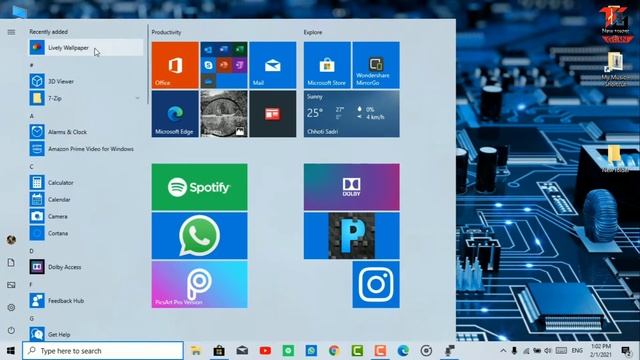Open the ENG language indicator
Screen dimensions: 640x360
[577, 351]
